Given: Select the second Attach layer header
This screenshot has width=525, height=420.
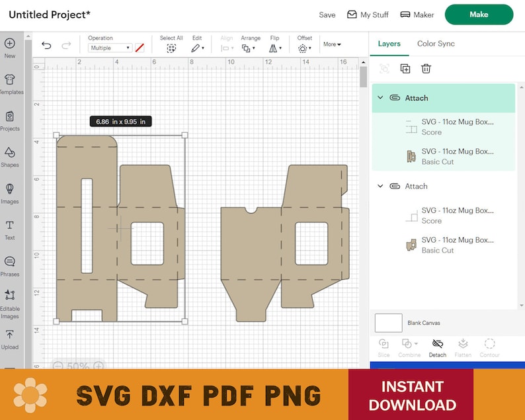Looking at the screenshot, I should coord(443,187).
